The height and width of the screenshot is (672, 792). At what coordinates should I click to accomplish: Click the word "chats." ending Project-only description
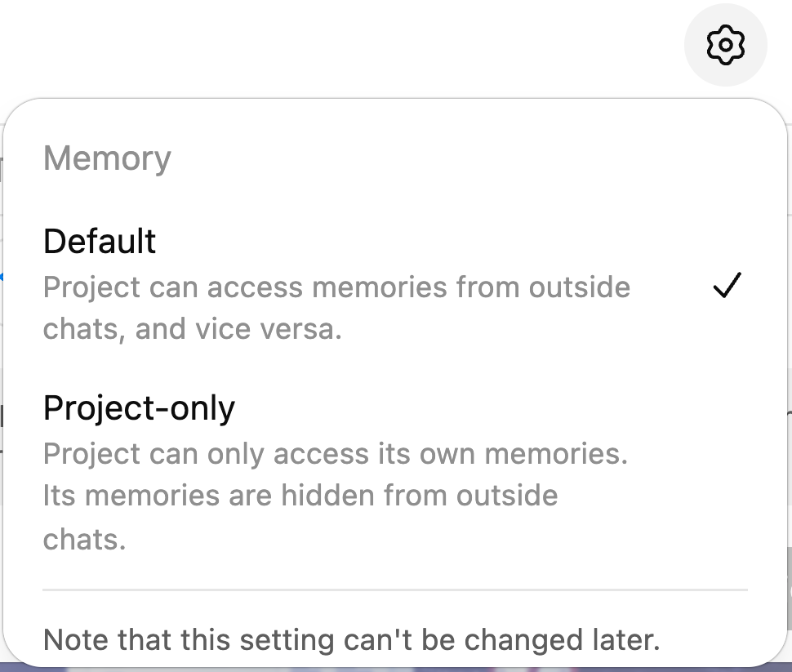[84, 539]
